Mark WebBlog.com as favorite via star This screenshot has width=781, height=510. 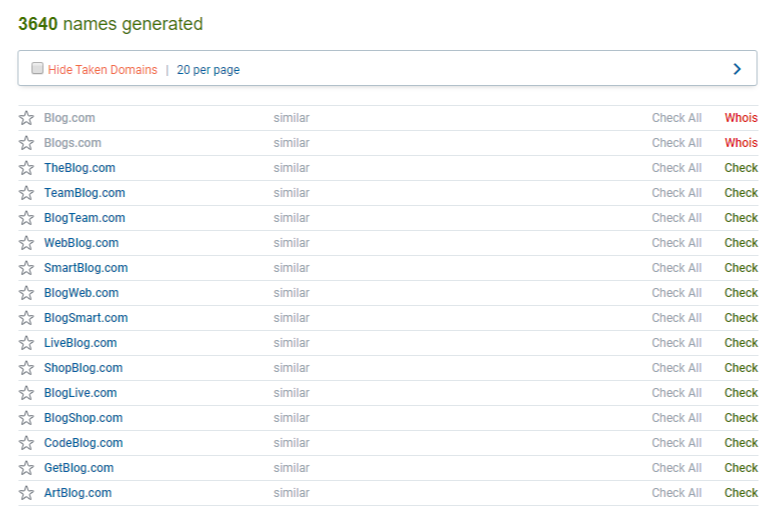(x=26, y=243)
